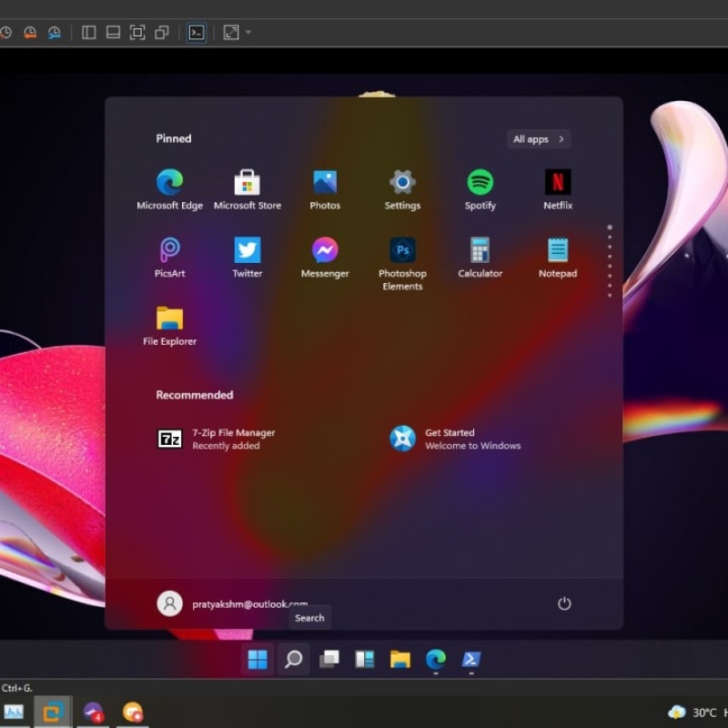The image size is (728, 728).
Task: Click the Windows Start button in the VM taskbar
Action: [258, 659]
